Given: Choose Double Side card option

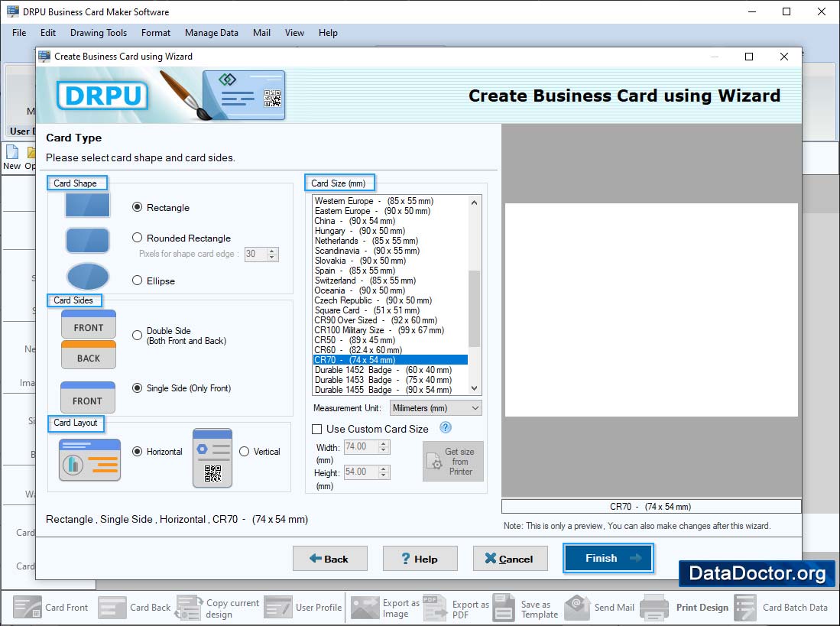Looking at the screenshot, I should (x=137, y=336).
